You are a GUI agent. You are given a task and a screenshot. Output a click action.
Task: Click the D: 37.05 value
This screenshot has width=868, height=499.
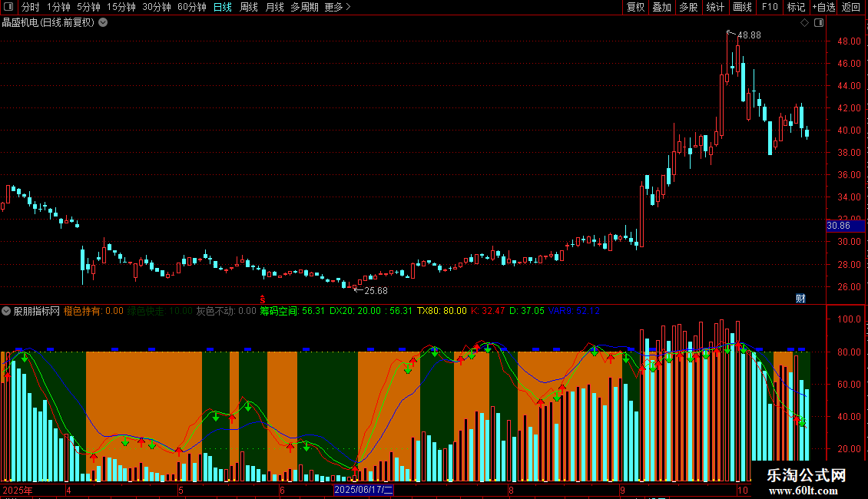(x=526, y=311)
